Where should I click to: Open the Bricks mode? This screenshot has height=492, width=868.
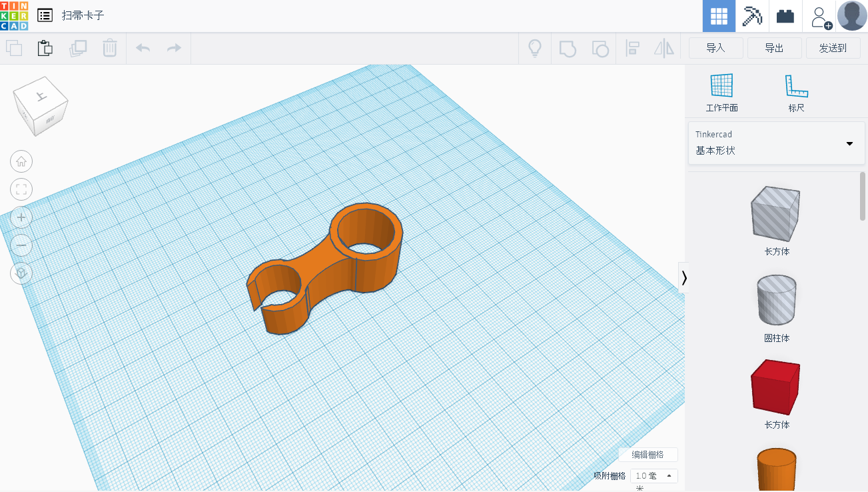click(785, 16)
